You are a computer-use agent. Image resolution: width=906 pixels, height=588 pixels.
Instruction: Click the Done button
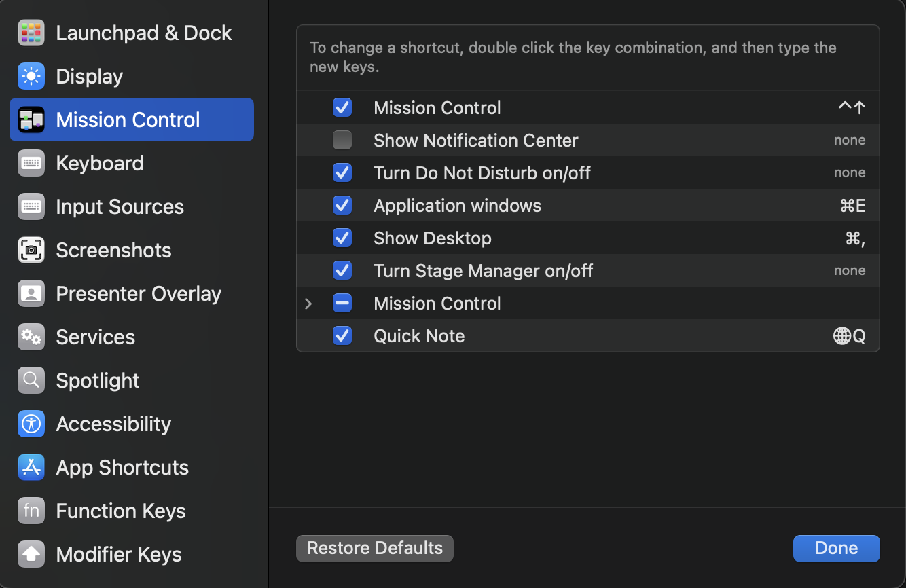pyautogui.click(x=836, y=548)
